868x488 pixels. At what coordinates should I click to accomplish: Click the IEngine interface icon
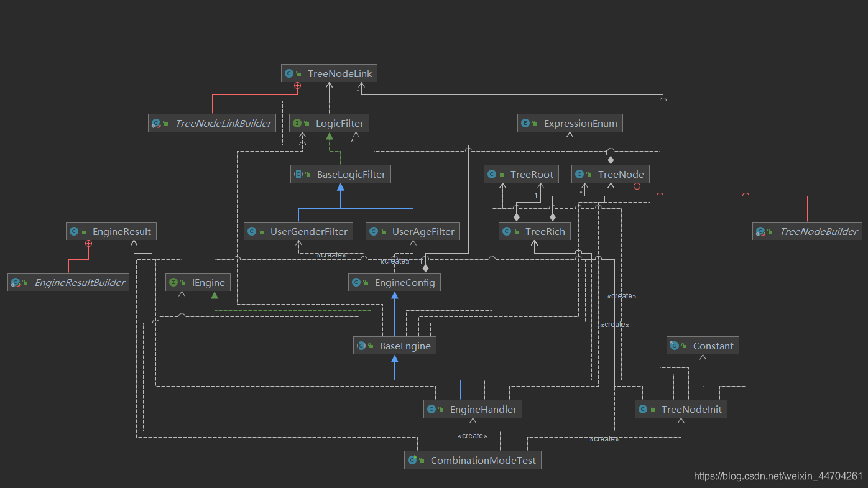[173, 282]
